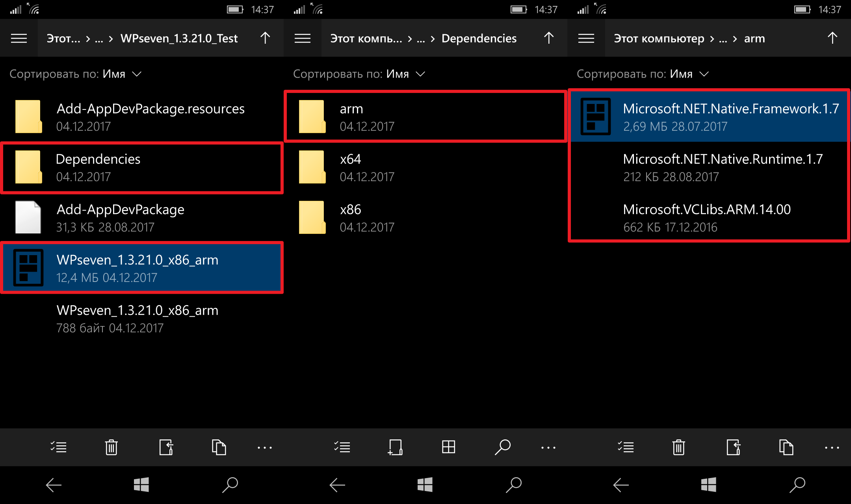This screenshot has height=504, width=851.
Task: Go up one level from Dependencies folder
Action: coord(549,38)
